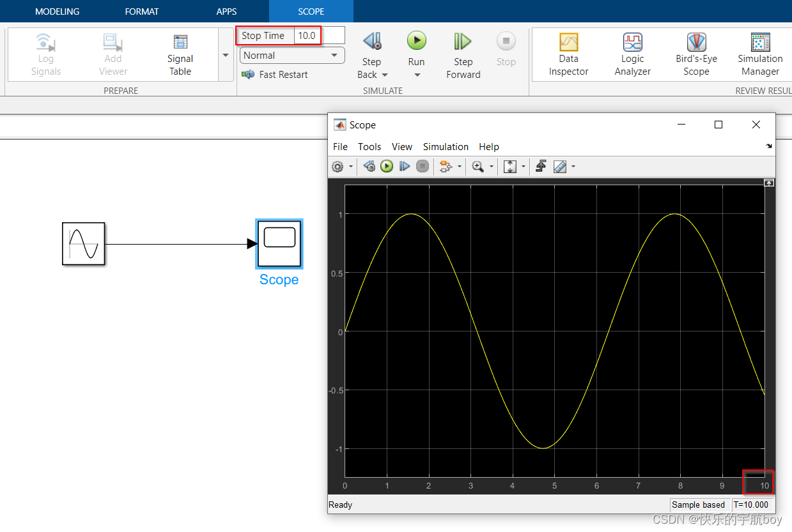The image size is (792, 532).
Task: Open the Signal Table
Action: [180, 55]
